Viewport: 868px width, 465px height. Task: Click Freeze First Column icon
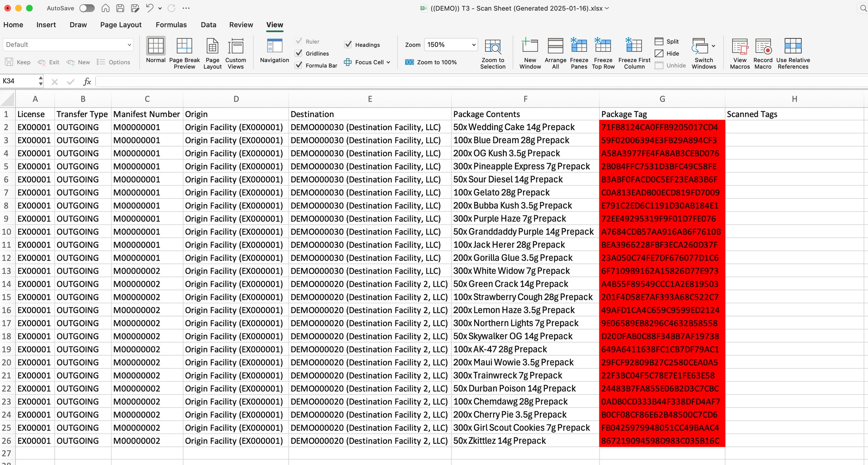point(634,46)
